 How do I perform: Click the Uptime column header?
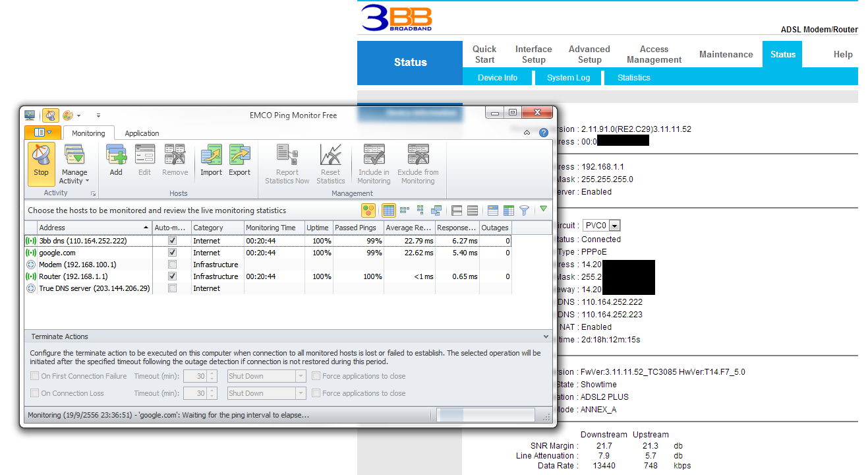(318, 228)
